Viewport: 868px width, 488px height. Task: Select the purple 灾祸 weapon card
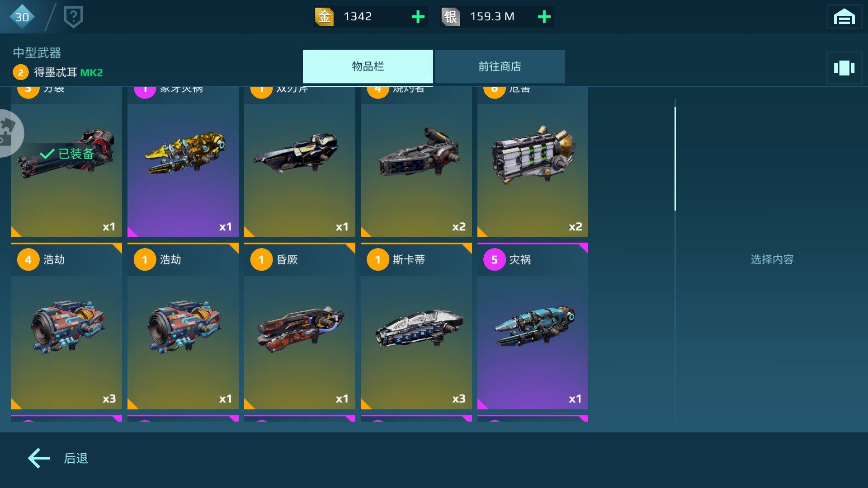coord(533,326)
